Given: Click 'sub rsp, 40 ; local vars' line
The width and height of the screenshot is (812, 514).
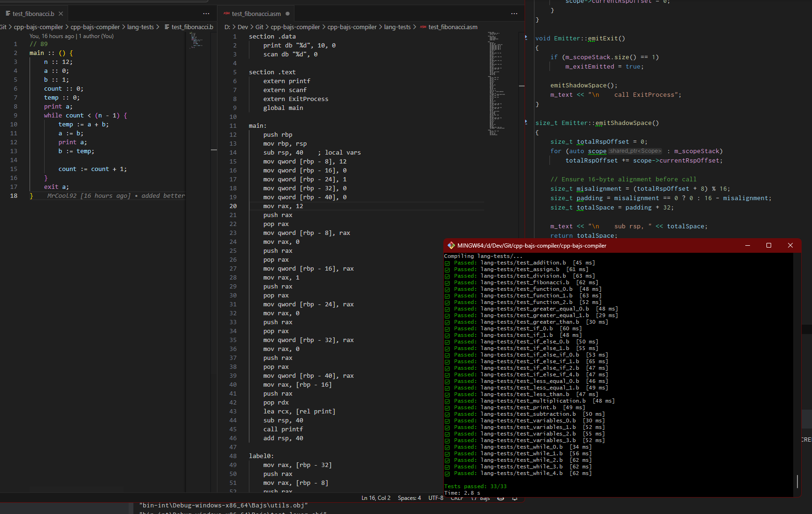Looking at the screenshot, I should click(x=312, y=153).
